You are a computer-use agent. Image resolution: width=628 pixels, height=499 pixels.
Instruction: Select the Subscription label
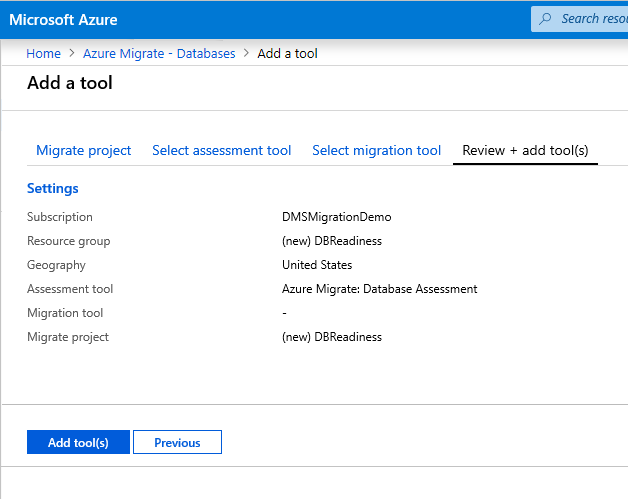click(x=59, y=217)
